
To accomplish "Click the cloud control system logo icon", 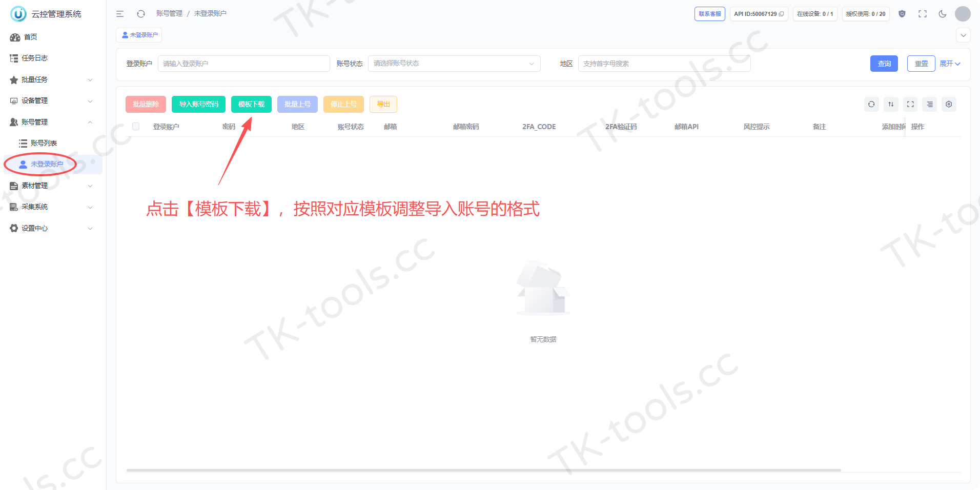I will (x=18, y=14).
